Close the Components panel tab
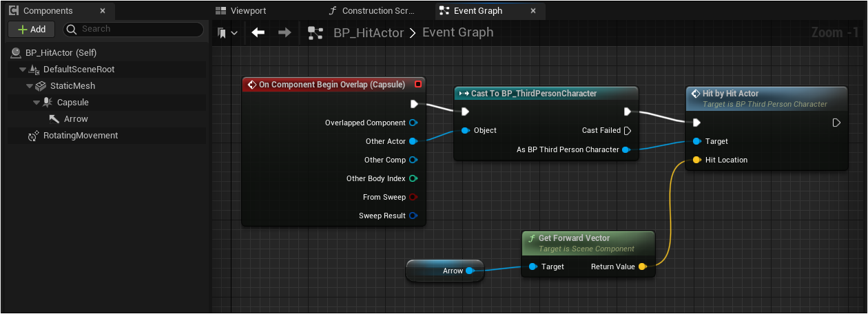 click(103, 11)
